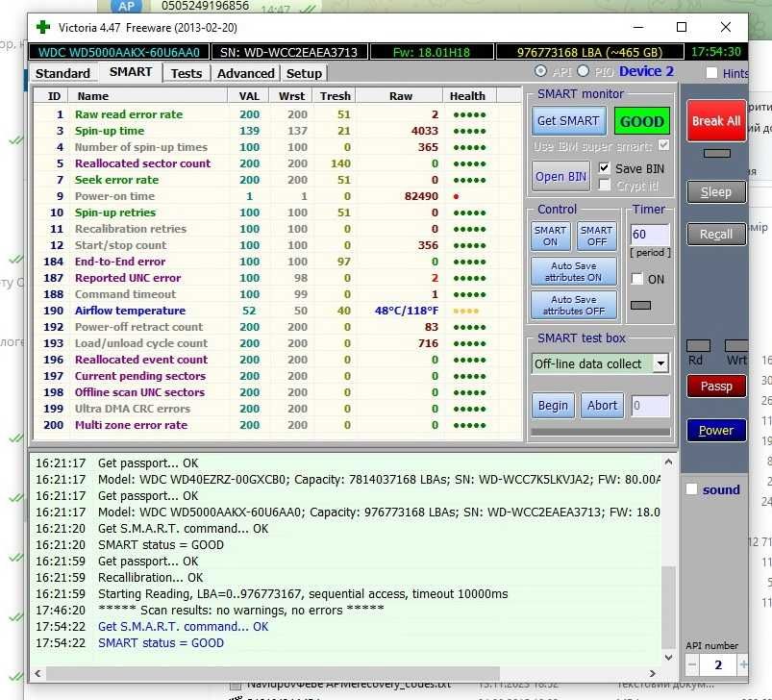This screenshot has height=700, width=772.
Task: Click the log vertical scrollbar thumb
Action: [x=668, y=608]
